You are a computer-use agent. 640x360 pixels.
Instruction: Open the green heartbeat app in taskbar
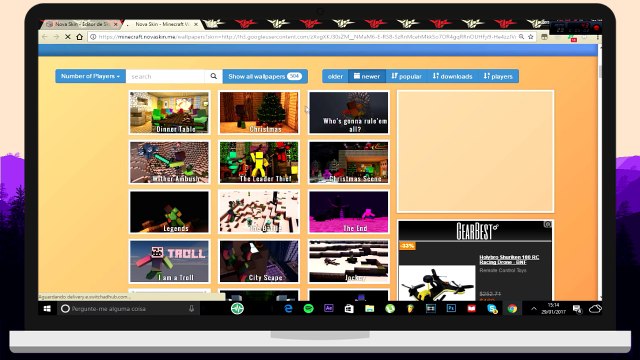click(x=237, y=309)
